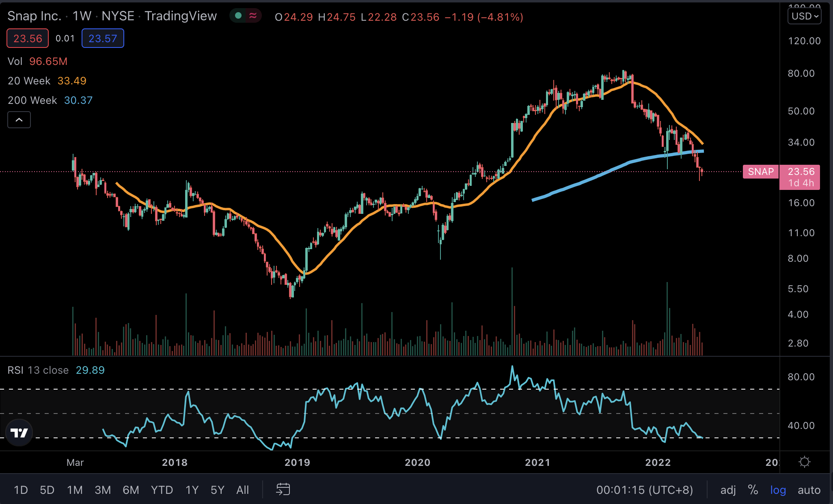Click the RSI axis 40.00 value
Image resolution: width=833 pixels, height=504 pixels.
[801, 426]
